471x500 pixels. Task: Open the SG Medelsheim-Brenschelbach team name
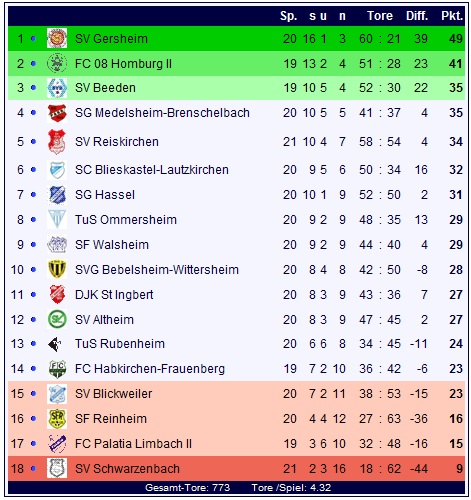pyautogui.click(x=162, y=113)
